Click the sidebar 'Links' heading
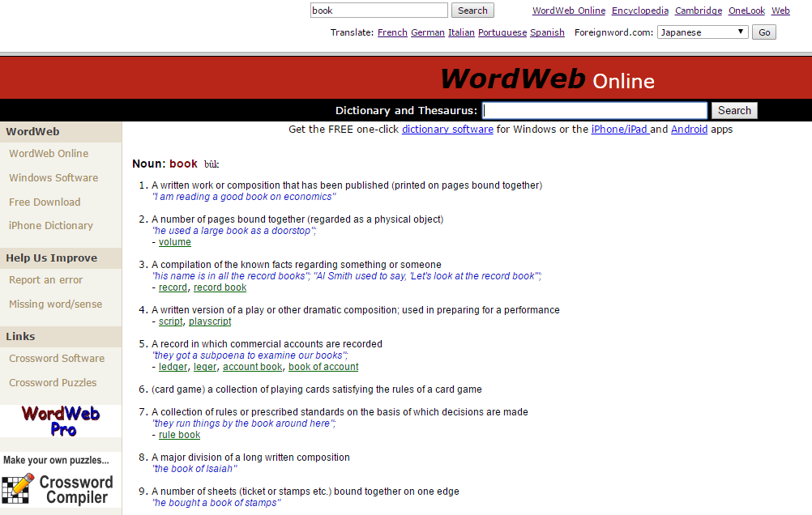The height and width of the screenshot is (515, 812). point(20,336)
